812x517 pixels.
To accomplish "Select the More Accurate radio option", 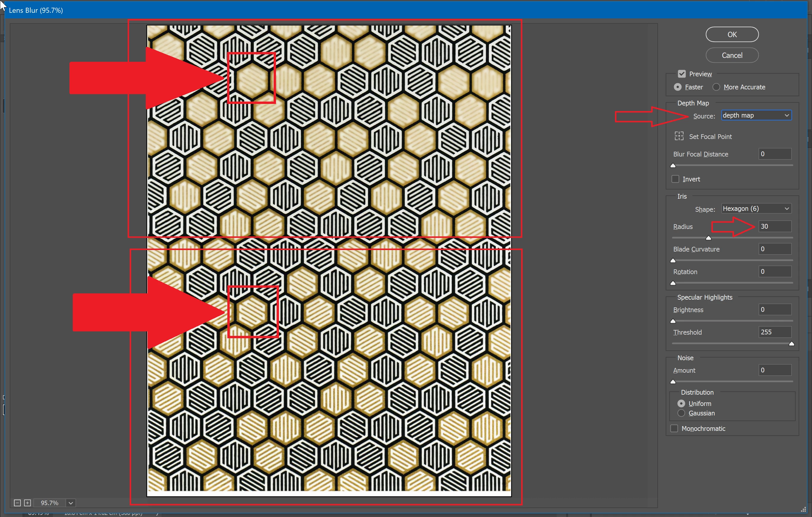I will tap(716, 87).
